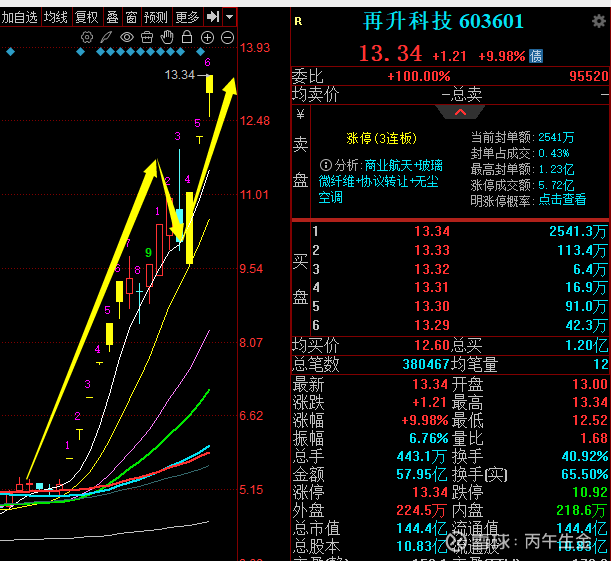The width and height of the screenshot is (611, 561).
Task: Open the 协议转让 concept link
Action: click(385, 182)
